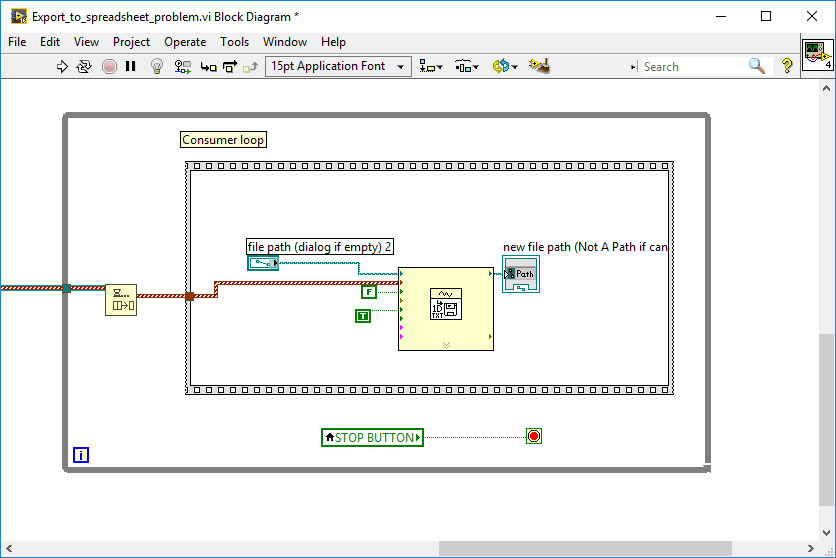
Task: Click the red tunnel on case structure border
Action: (189, 296)
